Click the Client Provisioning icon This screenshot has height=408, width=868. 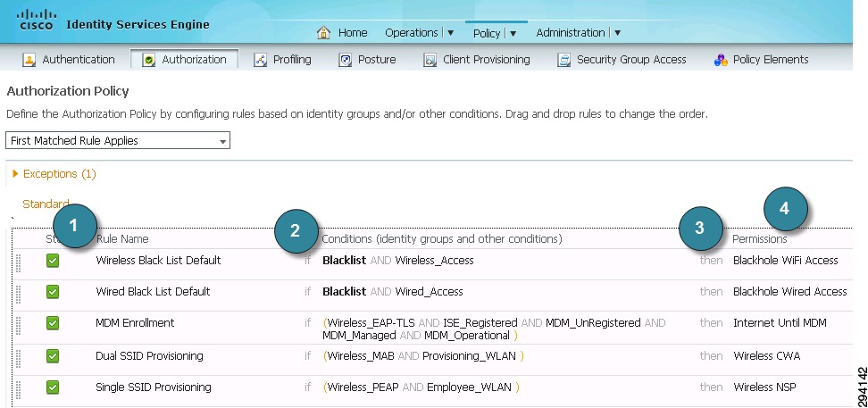pos(430,60)
